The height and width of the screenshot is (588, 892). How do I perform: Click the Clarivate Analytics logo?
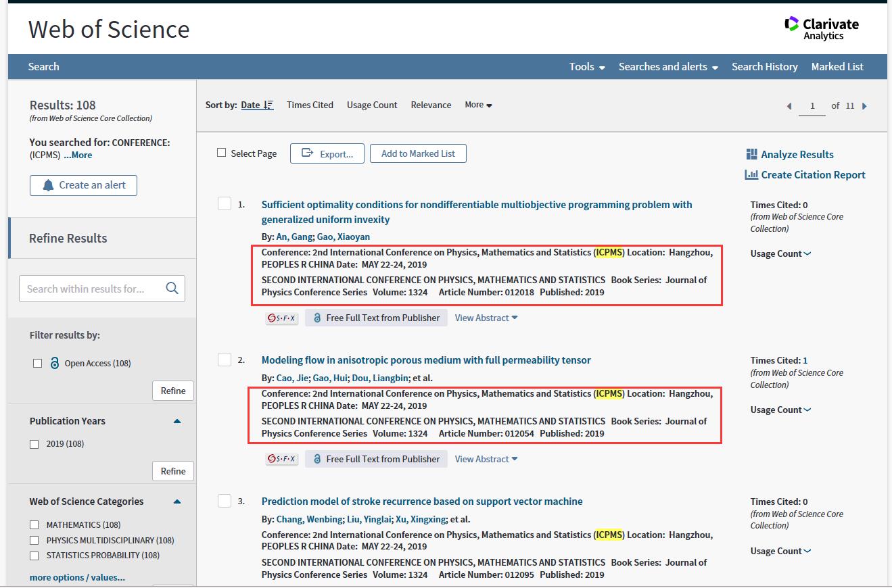[821, 28]
